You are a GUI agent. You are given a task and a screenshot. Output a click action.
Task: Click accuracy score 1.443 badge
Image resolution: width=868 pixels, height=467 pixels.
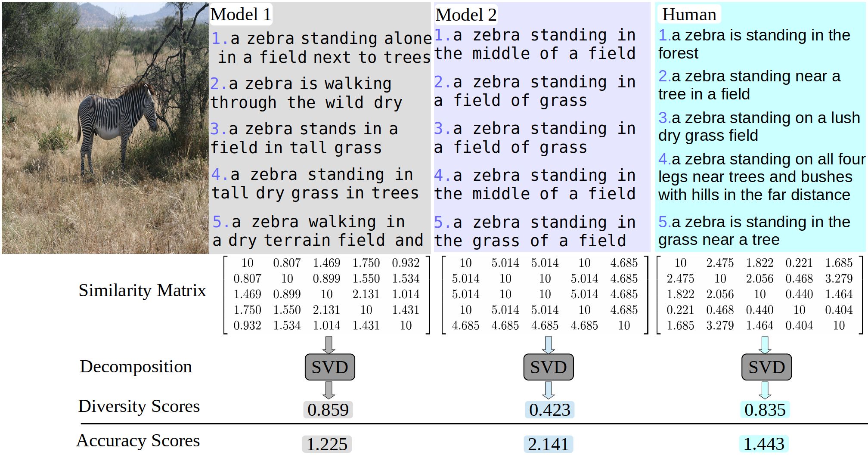point(764,444)
